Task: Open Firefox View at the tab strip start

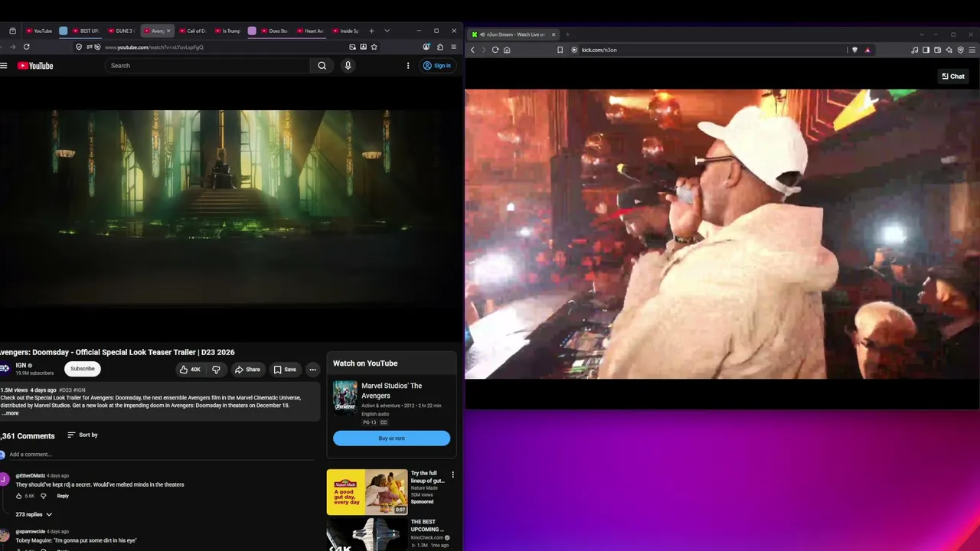Action: 12,31
